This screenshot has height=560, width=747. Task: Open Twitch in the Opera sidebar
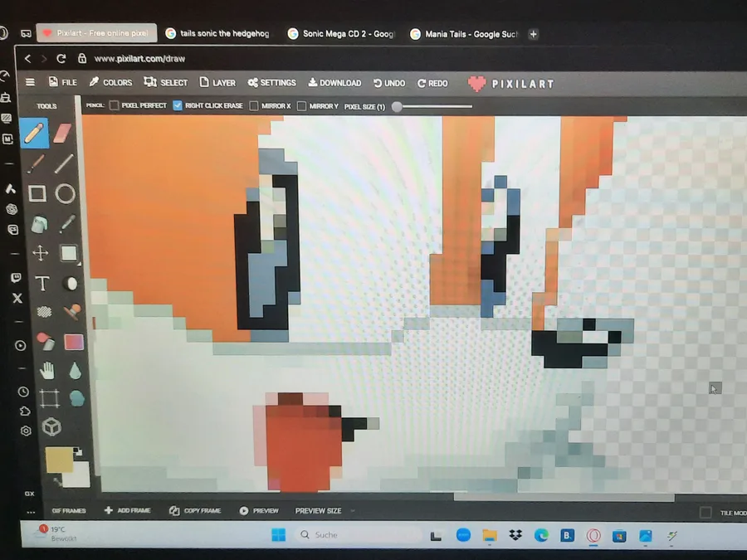(16, 278)
